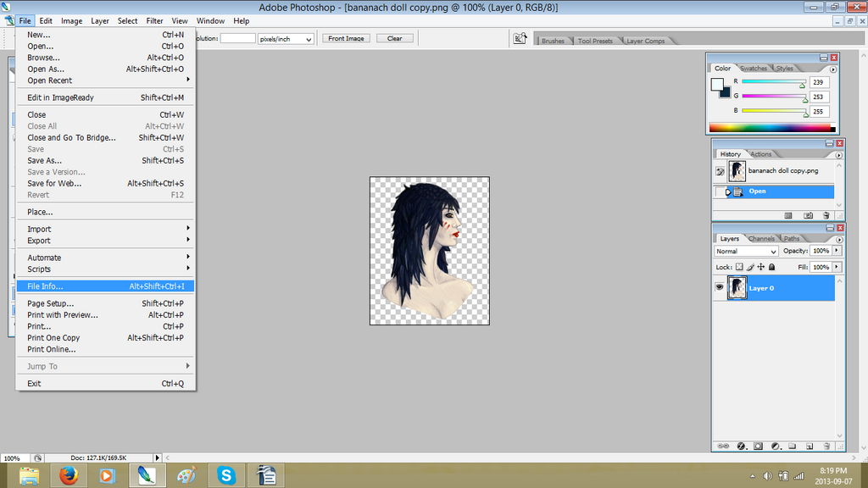Image resolution: width=868 pixels, height=488 pixels.
Task: Click the Front Image button
Action: (346, 38)
